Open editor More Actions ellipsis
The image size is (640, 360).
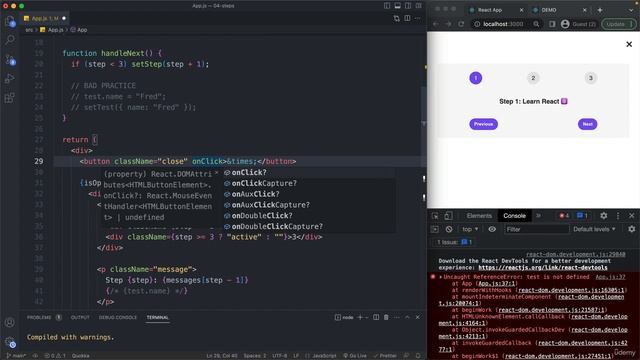point(418,18)
